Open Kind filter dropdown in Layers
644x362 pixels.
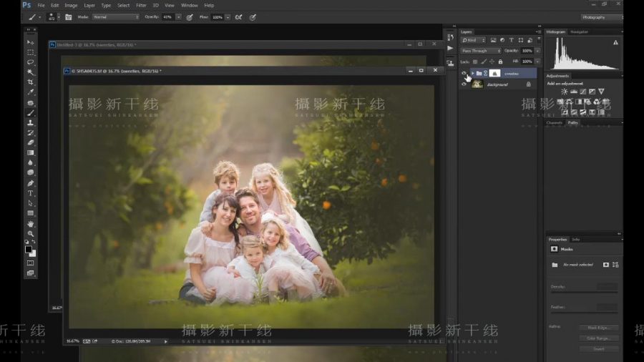click(x=473, y=40)
